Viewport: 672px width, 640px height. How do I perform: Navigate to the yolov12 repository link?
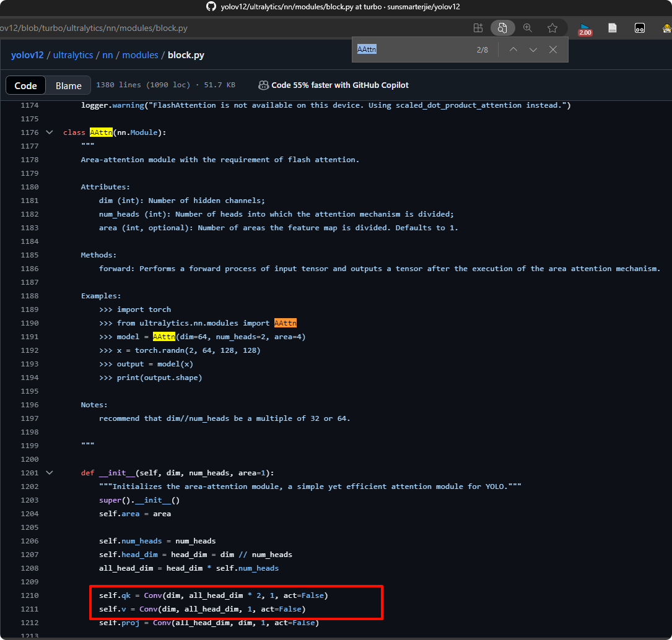click(x=27, y=54)
